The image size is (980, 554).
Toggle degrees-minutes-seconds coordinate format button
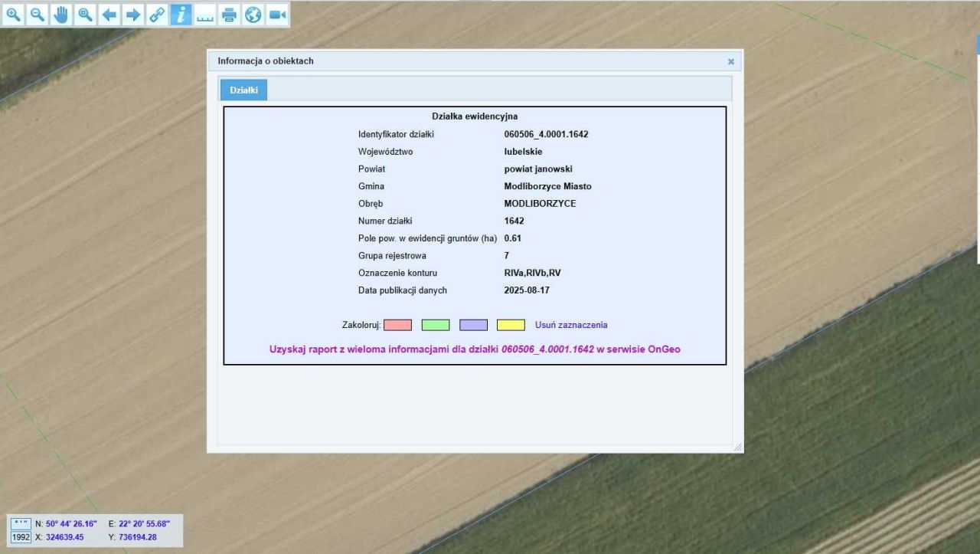point(21,523)
